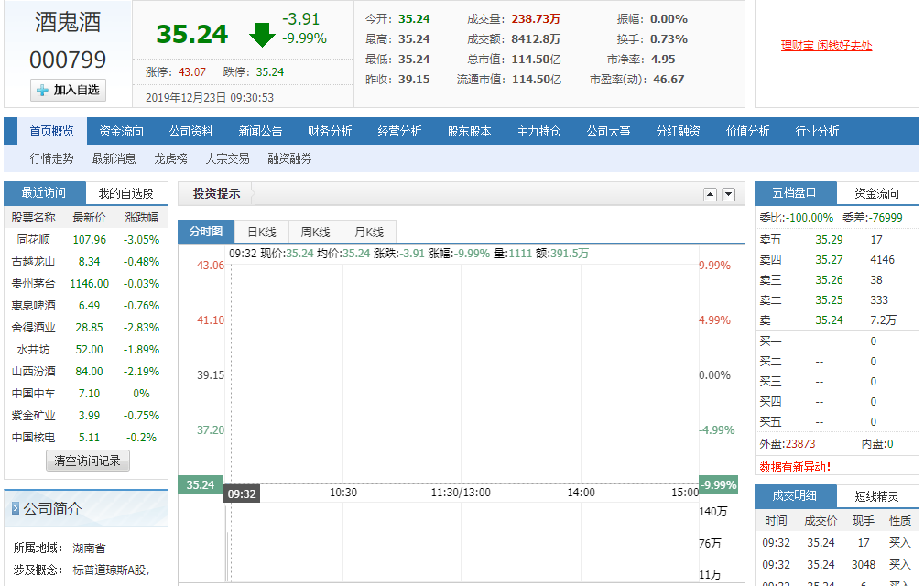Screen dimensions: 924x586
Task: Click 标普道琼斯A股 concept link
Action: 110,570
